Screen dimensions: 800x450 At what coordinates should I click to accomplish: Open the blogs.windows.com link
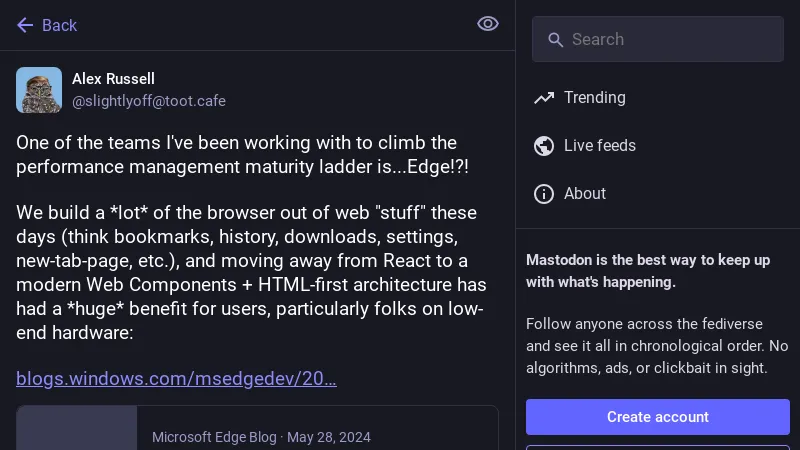176,378
